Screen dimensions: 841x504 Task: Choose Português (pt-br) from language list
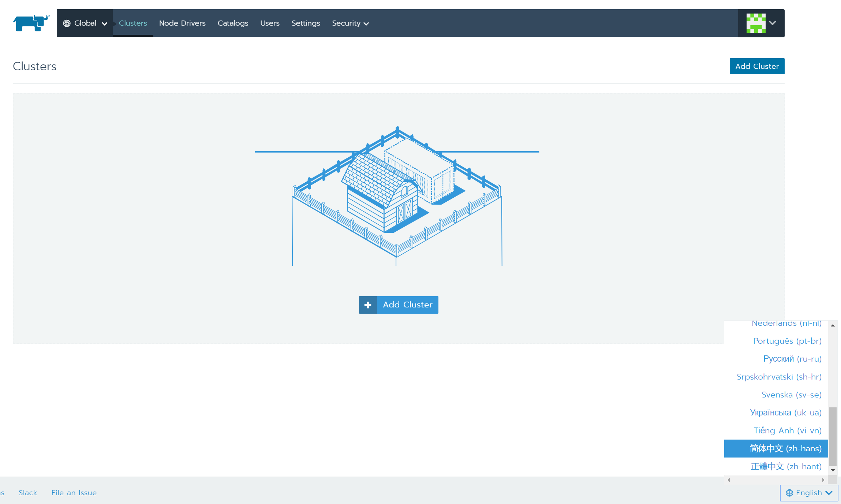(787, 341)
